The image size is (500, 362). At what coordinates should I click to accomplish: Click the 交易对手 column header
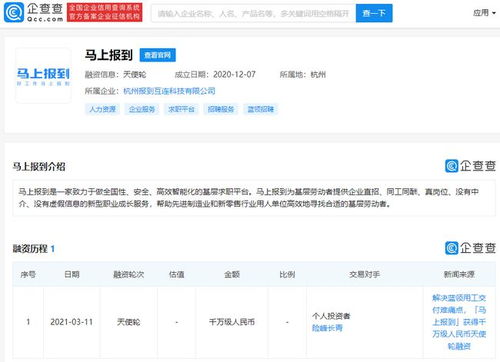click(364, 274)
